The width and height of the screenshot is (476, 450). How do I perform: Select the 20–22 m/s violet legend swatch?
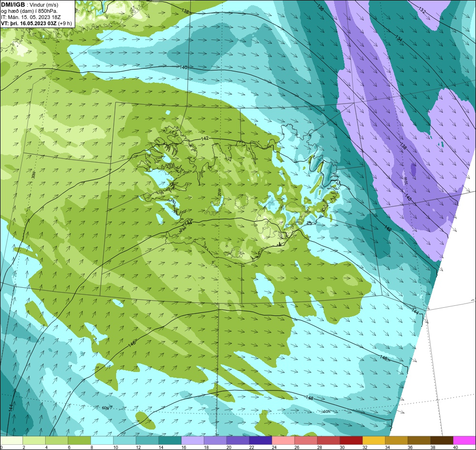tap(238, 440)
